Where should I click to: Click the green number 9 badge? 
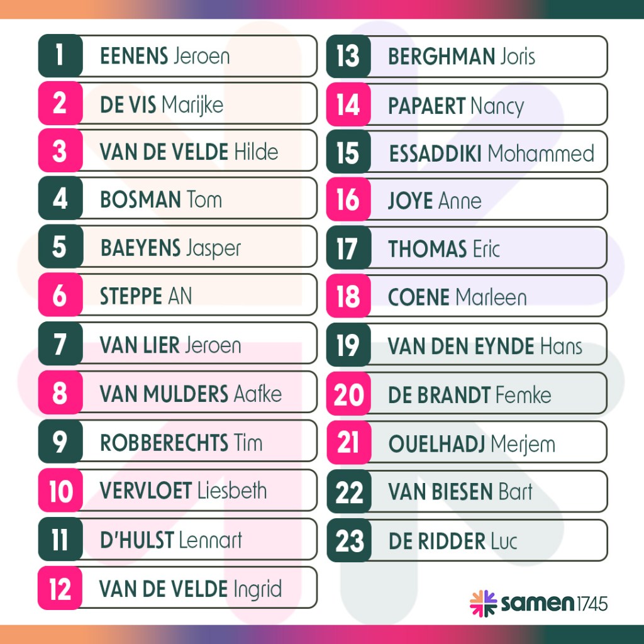click(x=60, y=442)
